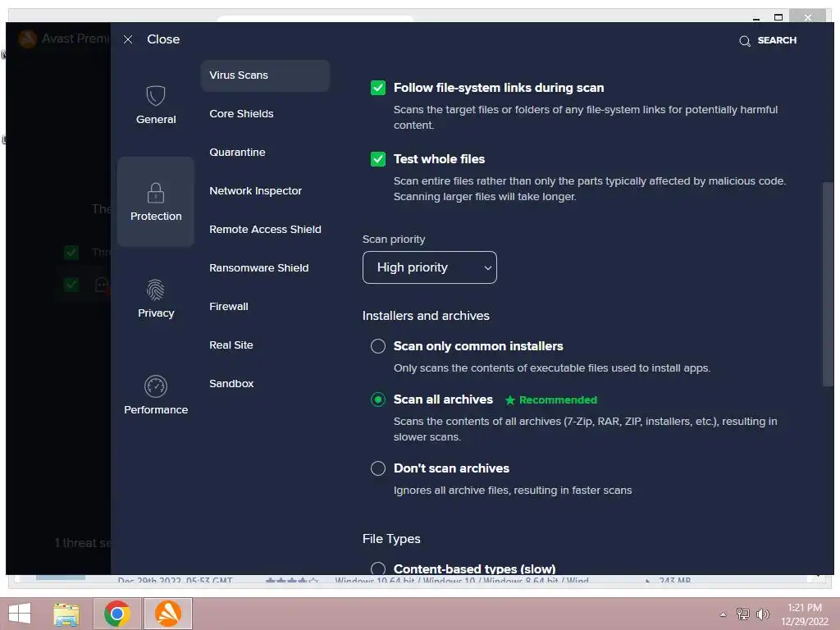Click the File Types heading
Viewport: 840px width, 630px height.
tap(391, 539)
